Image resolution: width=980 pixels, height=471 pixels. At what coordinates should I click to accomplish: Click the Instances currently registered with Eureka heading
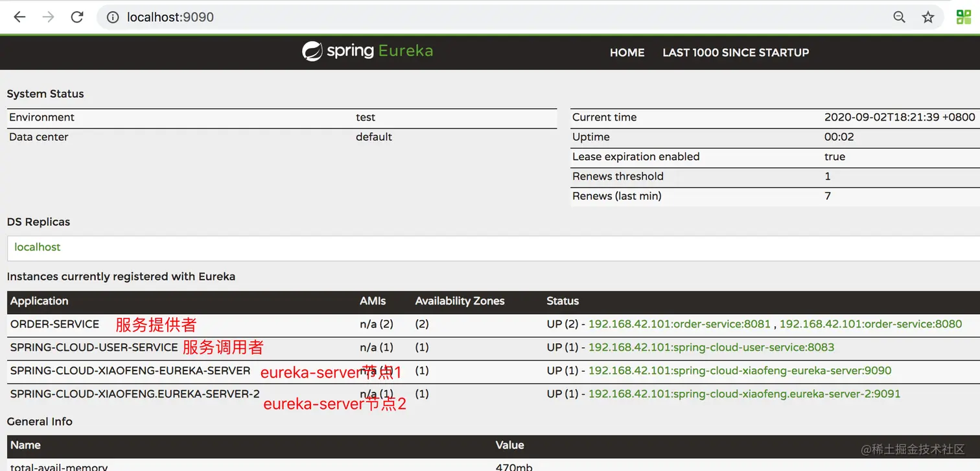coord(121,276)
